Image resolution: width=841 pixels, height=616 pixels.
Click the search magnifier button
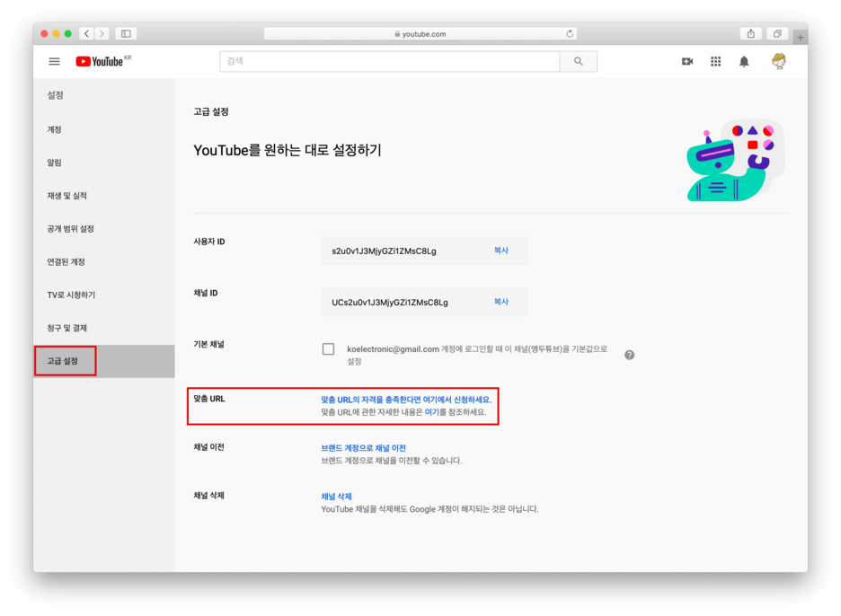pos(579,61)
